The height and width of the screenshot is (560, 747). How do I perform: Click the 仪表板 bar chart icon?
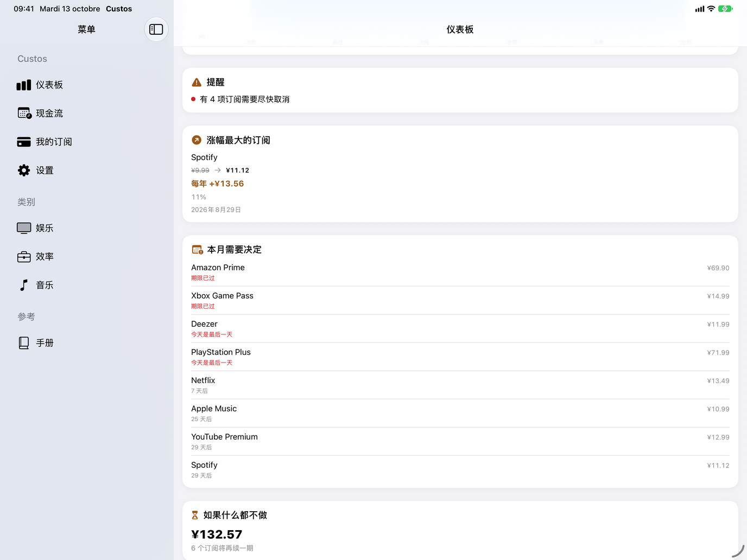point(24,85)
